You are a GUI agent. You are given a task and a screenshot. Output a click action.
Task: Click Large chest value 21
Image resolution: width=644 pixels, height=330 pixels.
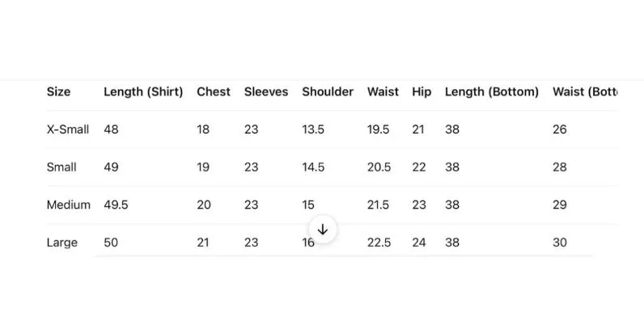(x=203, y=243)
